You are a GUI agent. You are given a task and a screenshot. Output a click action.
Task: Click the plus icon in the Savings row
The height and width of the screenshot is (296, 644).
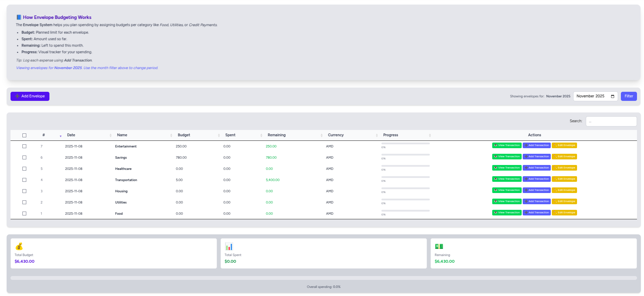coord(526,157)
